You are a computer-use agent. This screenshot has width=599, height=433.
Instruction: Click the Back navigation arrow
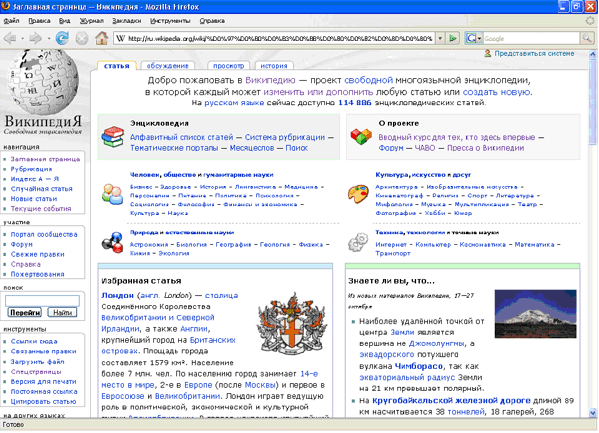pos(10,38)
